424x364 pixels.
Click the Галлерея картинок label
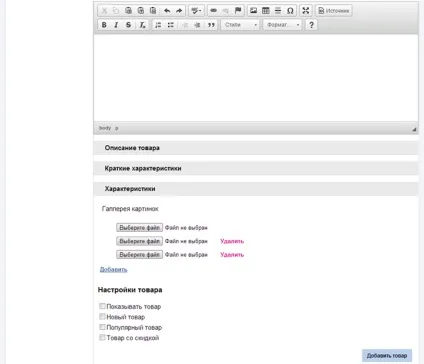point(130,209)
